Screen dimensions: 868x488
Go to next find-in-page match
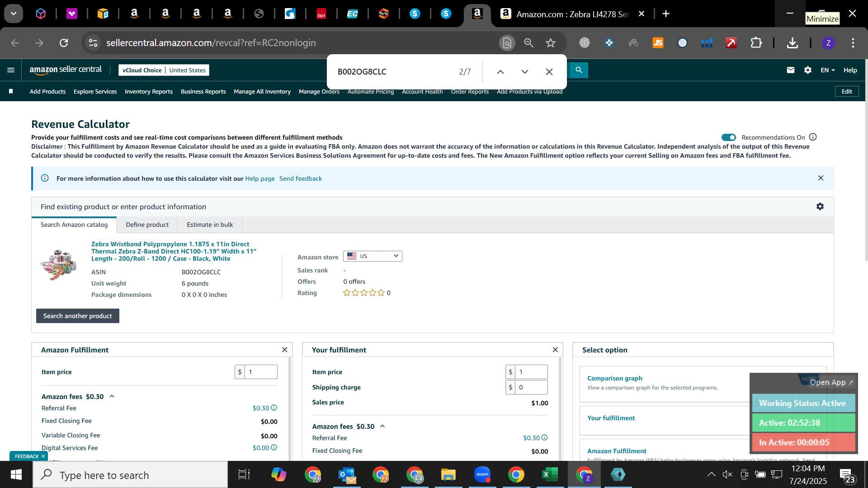pyautogui.click(x=524, y=72)
